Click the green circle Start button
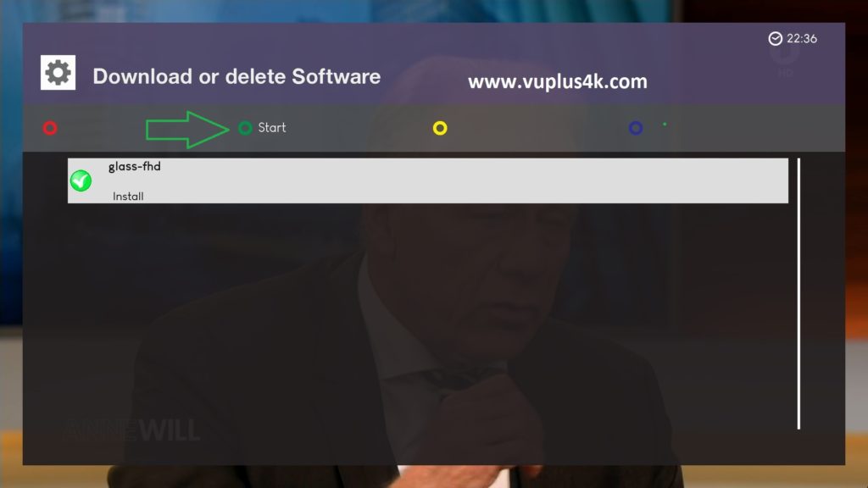 point(245,129)
